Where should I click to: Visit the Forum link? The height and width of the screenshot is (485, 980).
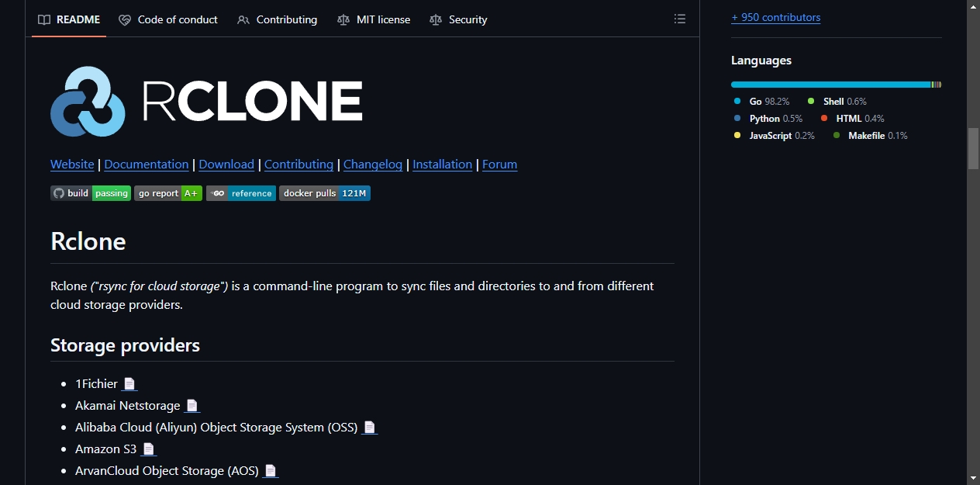click(x=499, y=165)
